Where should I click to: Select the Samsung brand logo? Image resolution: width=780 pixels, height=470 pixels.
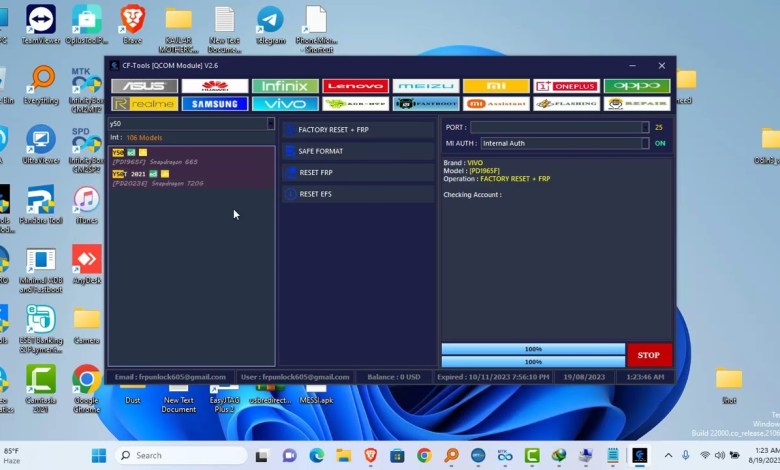tap(214, 104)
